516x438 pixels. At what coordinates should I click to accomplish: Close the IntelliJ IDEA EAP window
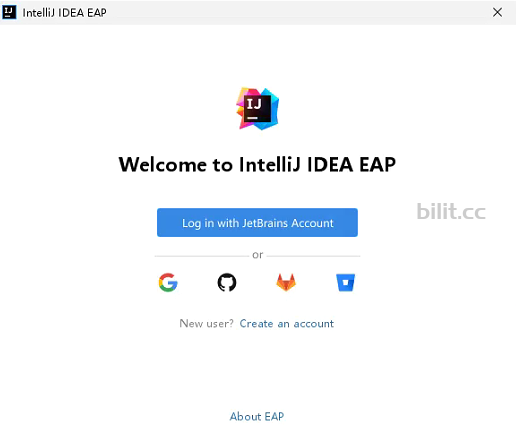(497, 12)
